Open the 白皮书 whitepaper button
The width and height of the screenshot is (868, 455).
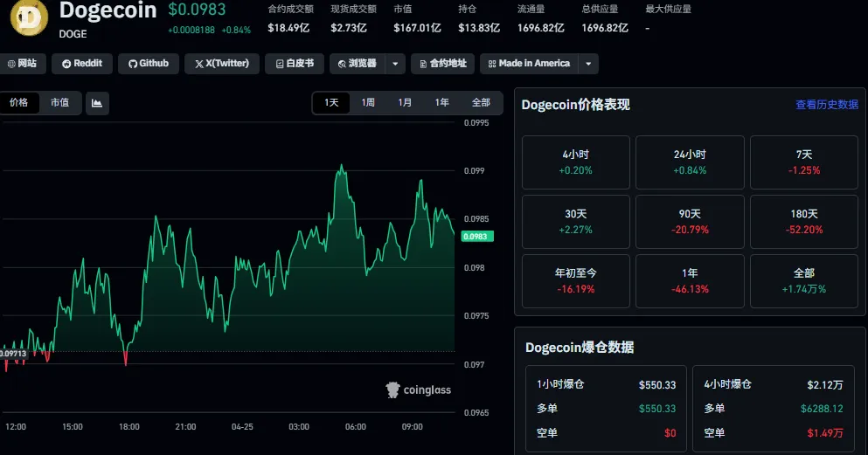295,64
